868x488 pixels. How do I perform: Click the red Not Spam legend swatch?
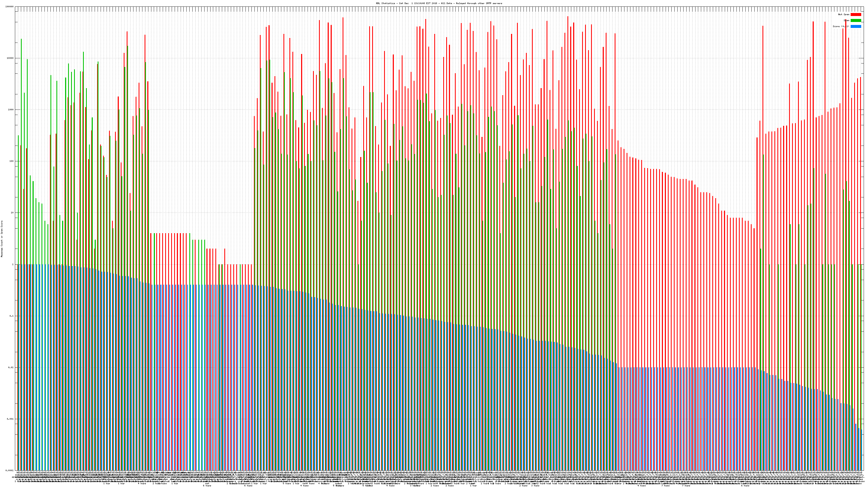point(856,14)
